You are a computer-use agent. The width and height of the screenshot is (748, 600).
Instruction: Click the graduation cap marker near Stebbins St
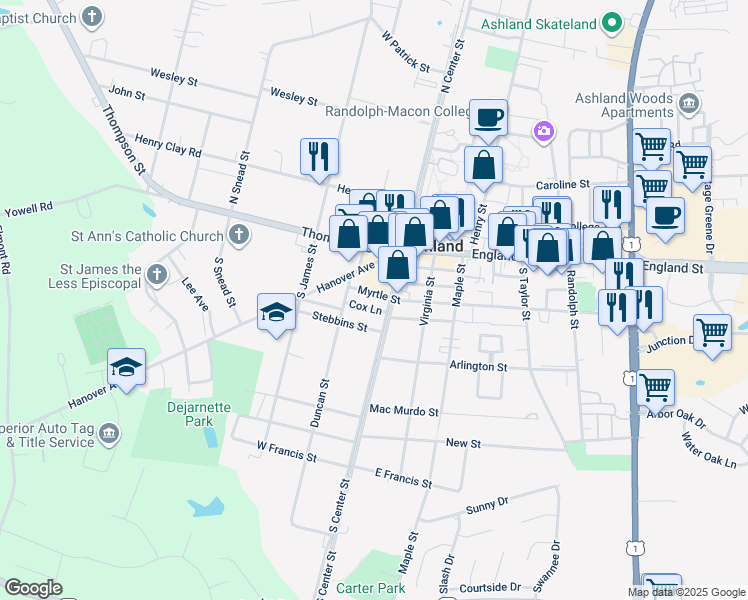(276, 313)
